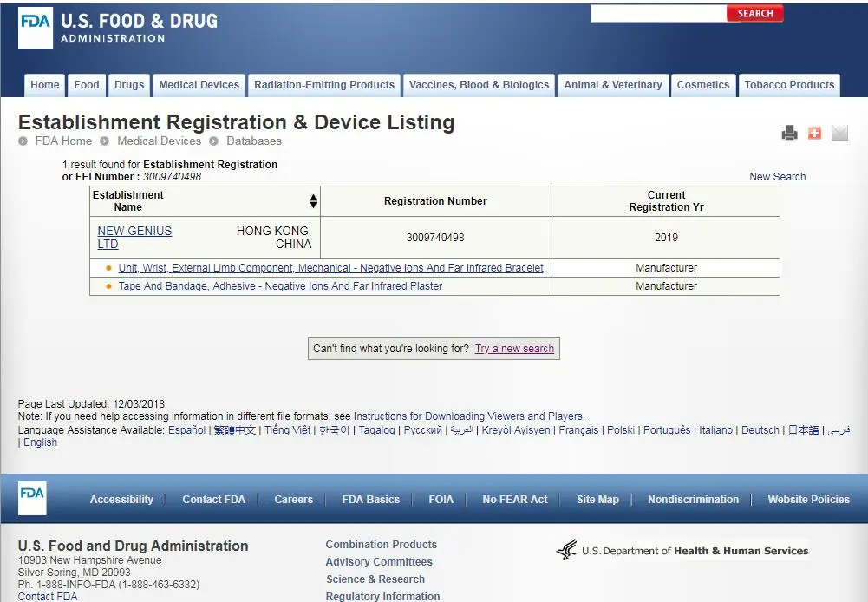Switch to the Tobacco Products tab
This screenshot has width=868, height=602.
tap(789, 85)
